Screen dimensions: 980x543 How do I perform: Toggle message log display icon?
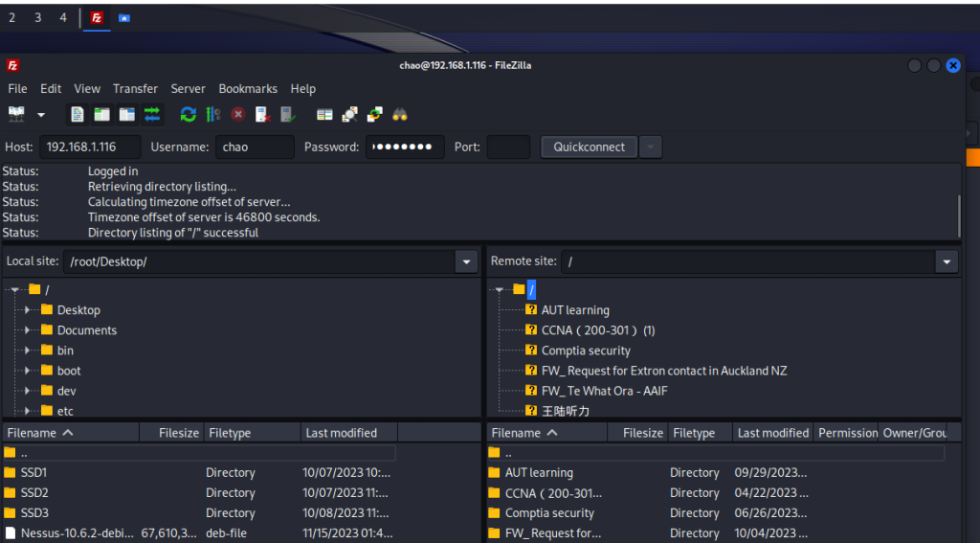click(78, 115)
